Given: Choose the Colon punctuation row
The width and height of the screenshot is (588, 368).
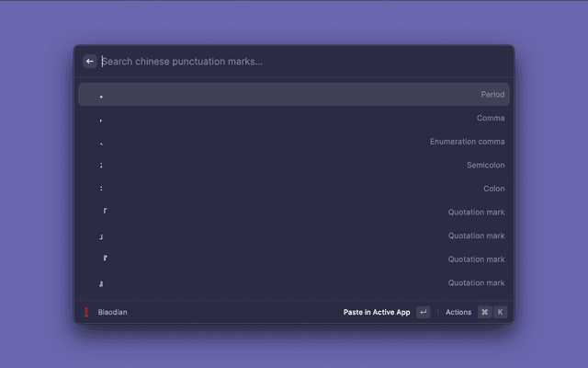Looking at the screenshot, I should coord(294,189).
